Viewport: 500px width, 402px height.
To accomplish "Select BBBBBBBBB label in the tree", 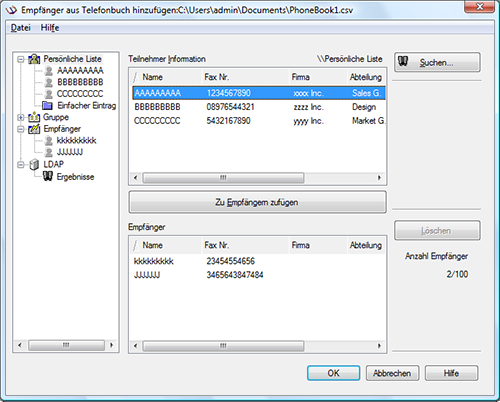I will coord(80,82).
